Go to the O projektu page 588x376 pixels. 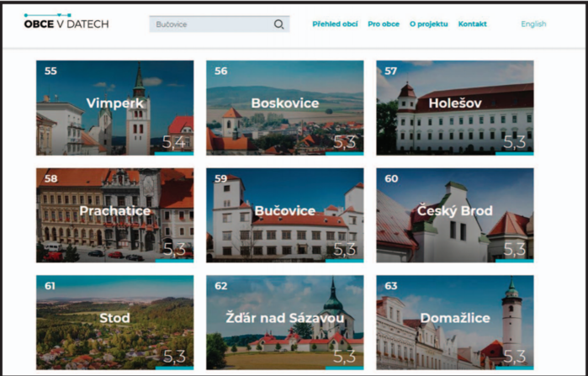[429, 24]
